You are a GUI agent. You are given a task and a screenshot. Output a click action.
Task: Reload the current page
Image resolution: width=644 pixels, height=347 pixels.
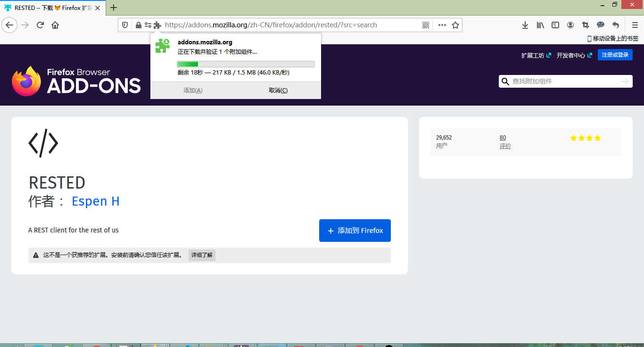[x=41, y=25]
